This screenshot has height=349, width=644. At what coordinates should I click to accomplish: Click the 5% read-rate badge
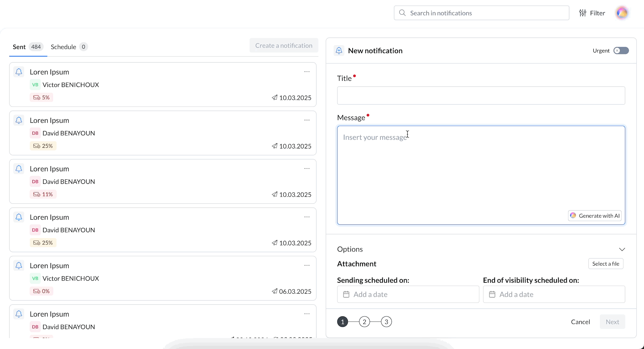[42, 98]
